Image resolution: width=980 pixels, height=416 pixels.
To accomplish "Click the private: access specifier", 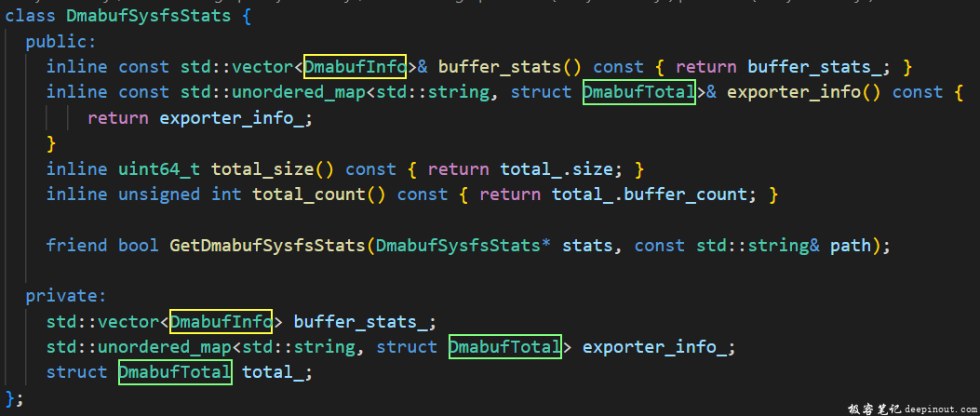I will 65,296.
